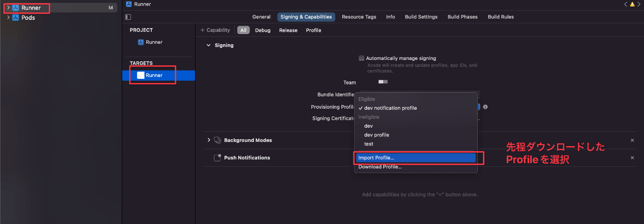The image size is (644, 224).
Task: Open the Build Phases tab
Action: tap(462, 17)
